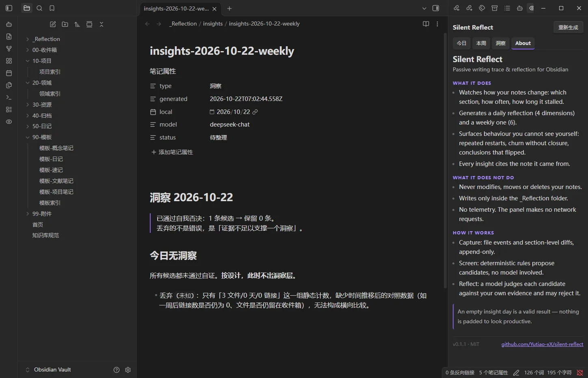Collapse the left sidebar with the panel icon
Viewport: 588px width, 378px height.
(x=9, y=8)
